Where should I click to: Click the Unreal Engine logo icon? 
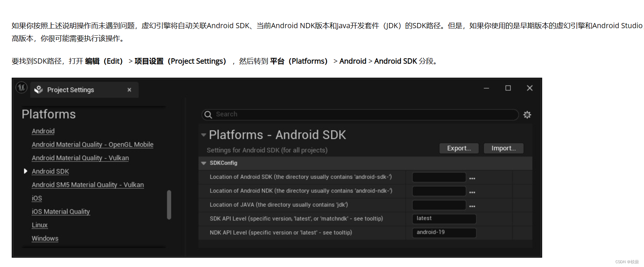coord(21,88)
